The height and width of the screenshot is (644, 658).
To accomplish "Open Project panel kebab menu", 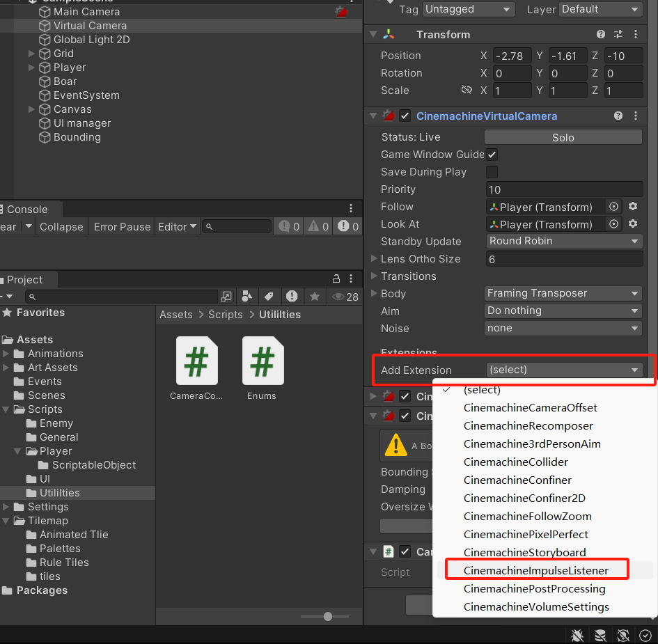I will click(351, 278).
